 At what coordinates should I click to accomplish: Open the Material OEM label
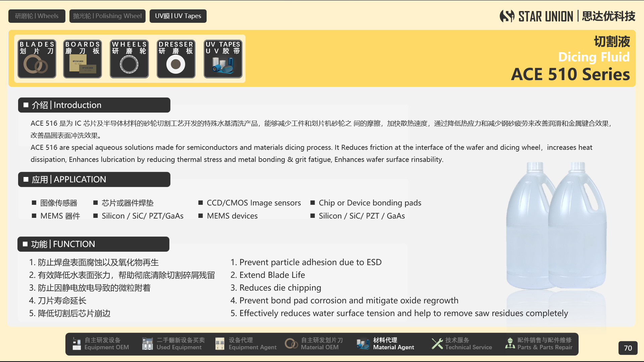click(x=322, y=344)
